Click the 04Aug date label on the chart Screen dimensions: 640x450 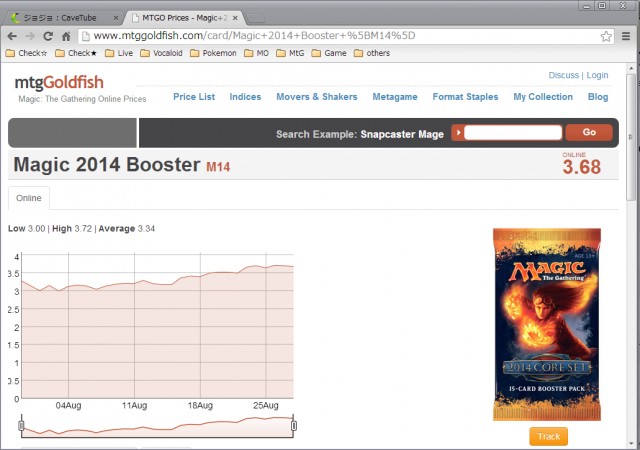tap(68, 405)
